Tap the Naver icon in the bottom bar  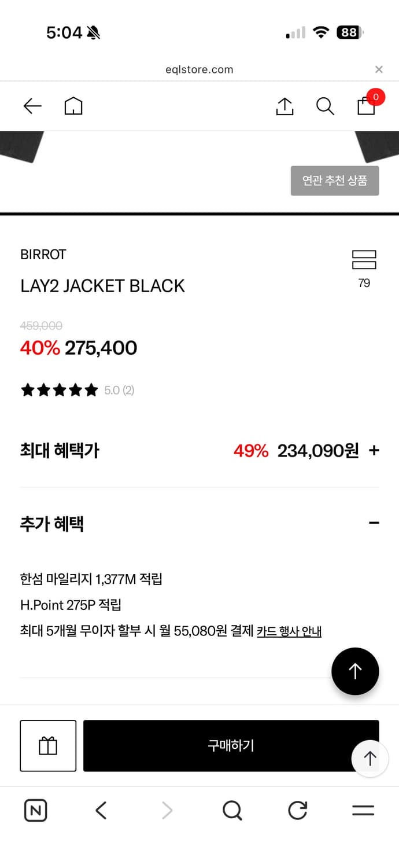[x=35, y=810]
